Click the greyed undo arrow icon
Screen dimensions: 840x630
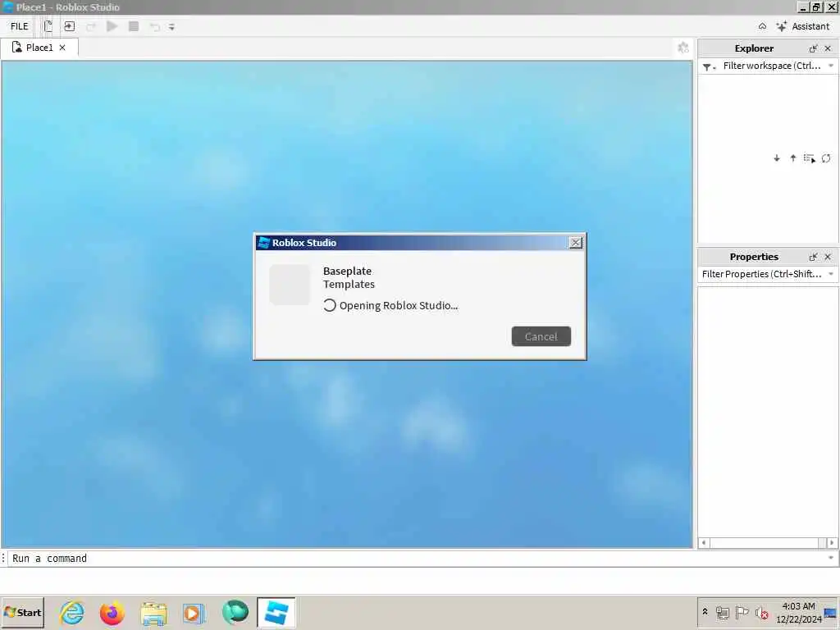point(155,27)
